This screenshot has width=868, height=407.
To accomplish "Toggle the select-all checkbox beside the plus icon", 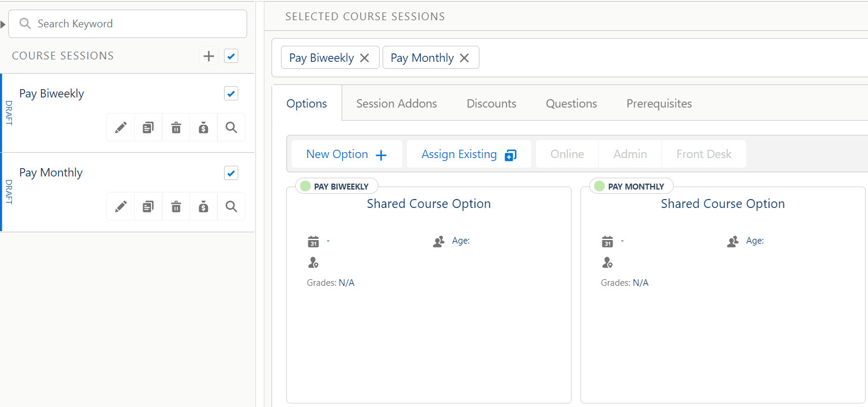I will tap(231, 55).
